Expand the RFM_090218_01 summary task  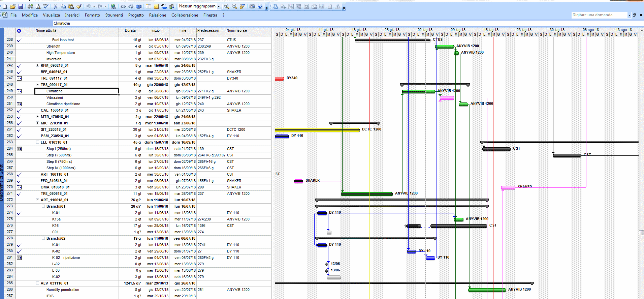[38, 65]
